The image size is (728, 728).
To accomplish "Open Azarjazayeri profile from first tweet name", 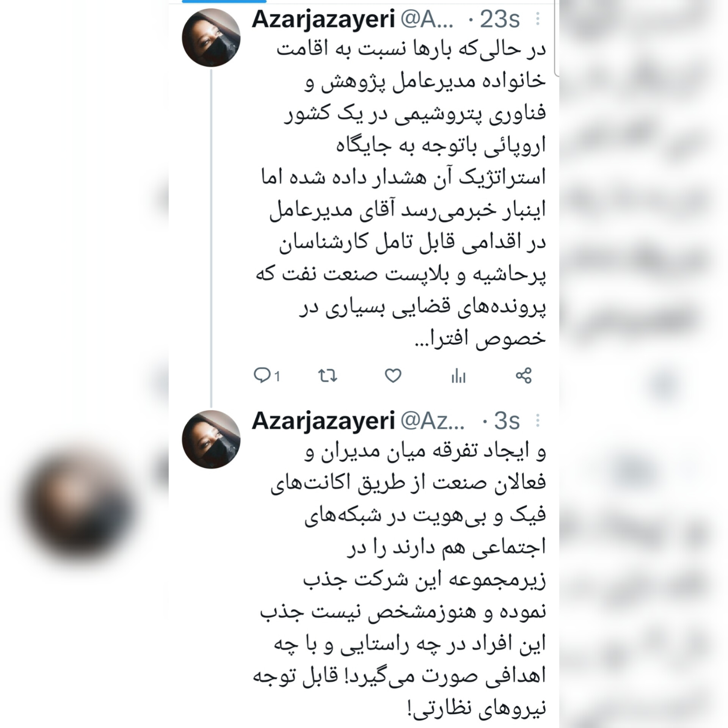I will click(323, 20).
